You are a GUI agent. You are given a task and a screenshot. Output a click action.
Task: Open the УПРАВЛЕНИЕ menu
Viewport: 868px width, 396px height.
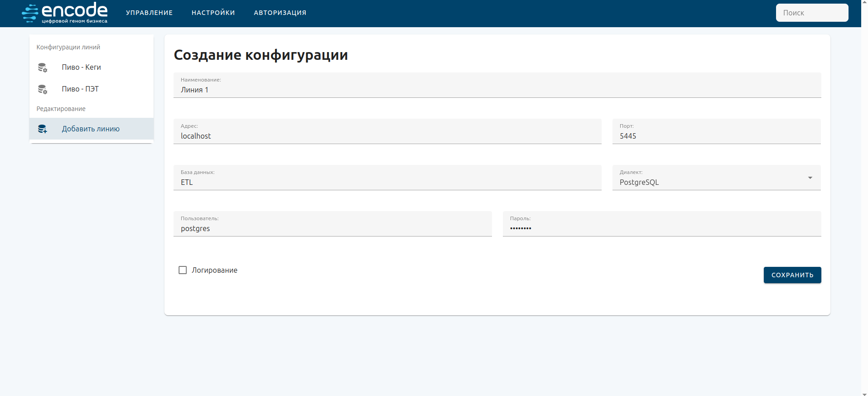[149, 13]
